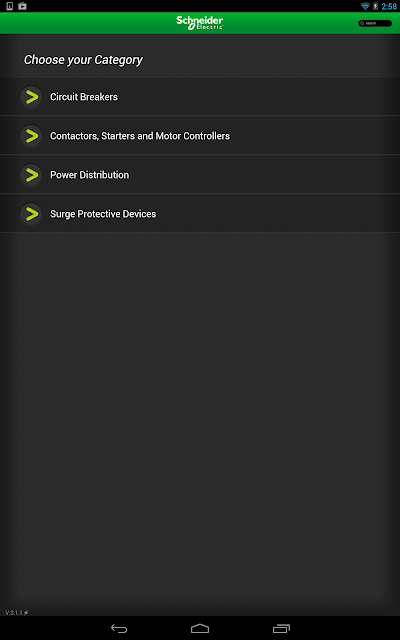Tap the battery status icon

376,6
